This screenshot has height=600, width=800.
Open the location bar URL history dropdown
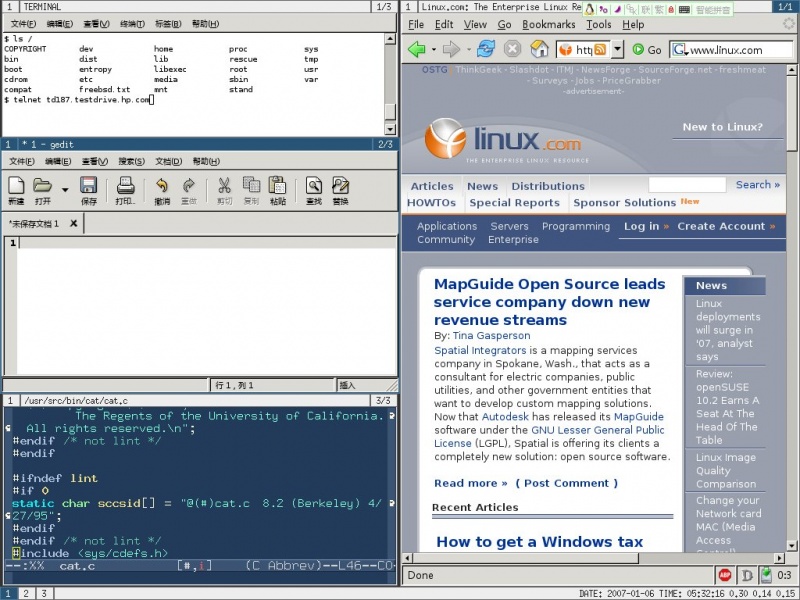(617, 49)
